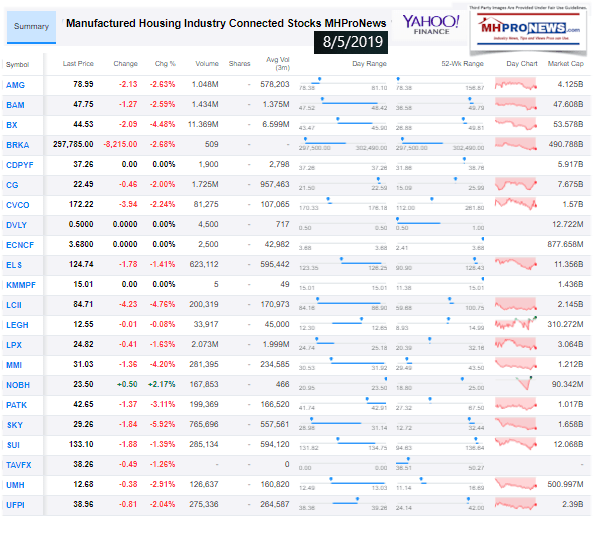593x534 pixels.
Task: Open the LPX ticker link
Action: [x=14, y=345]
